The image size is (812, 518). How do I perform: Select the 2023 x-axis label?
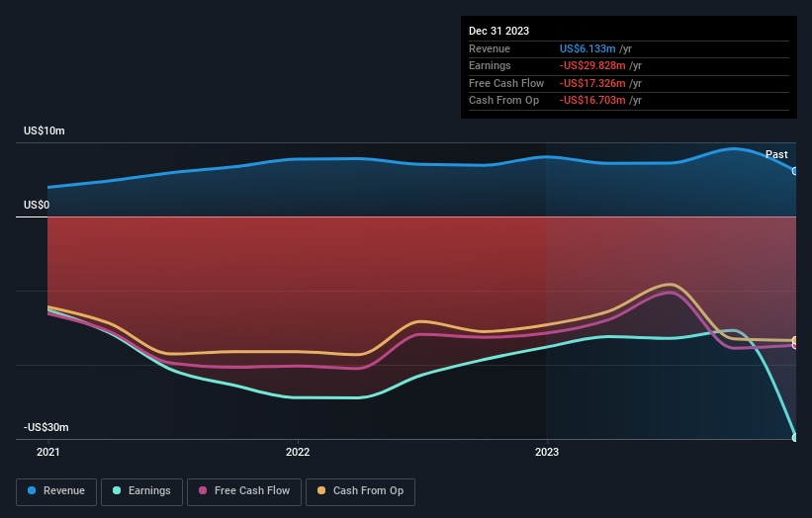(x=547, y=452)
